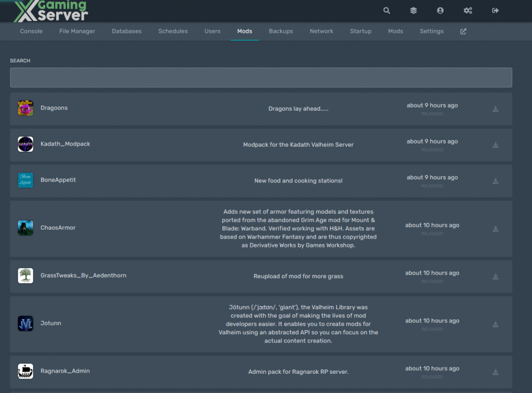This screenshot has height=393, width=532.
Task: Click Ragnarok_Admin 'about 10 hours ago' timestamp
Action: [x=432, y=369]
